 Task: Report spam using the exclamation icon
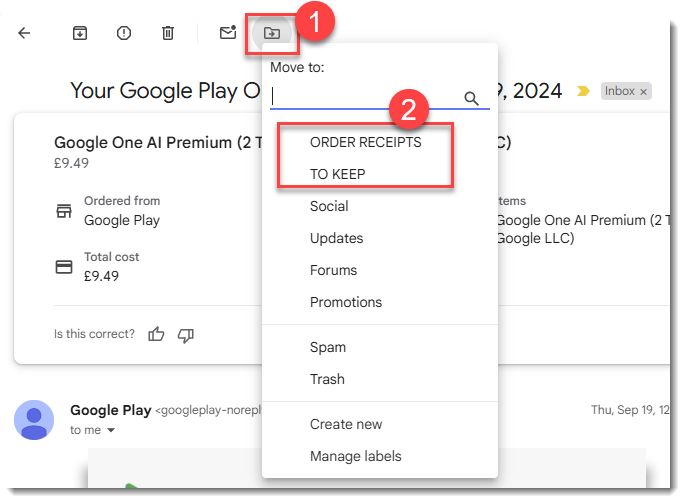pos(124,33)
